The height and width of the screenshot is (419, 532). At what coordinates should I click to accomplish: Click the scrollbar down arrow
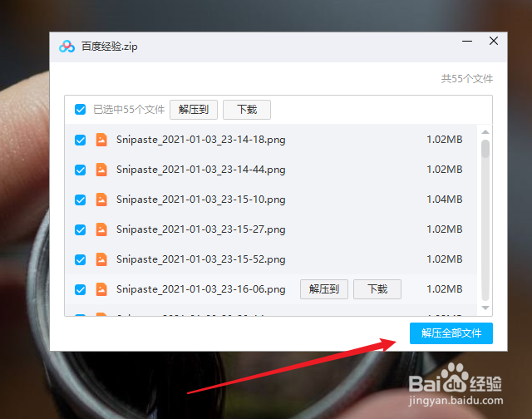485,308
